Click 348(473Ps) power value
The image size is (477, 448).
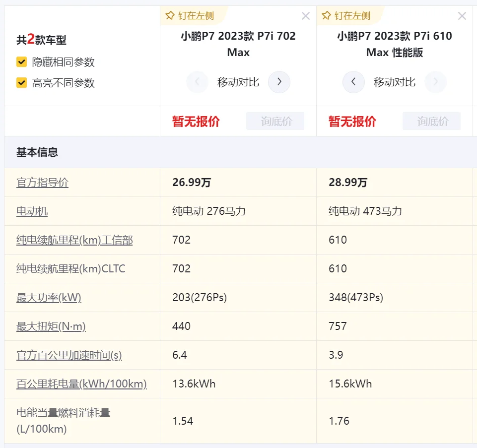(x=356, y=298)
